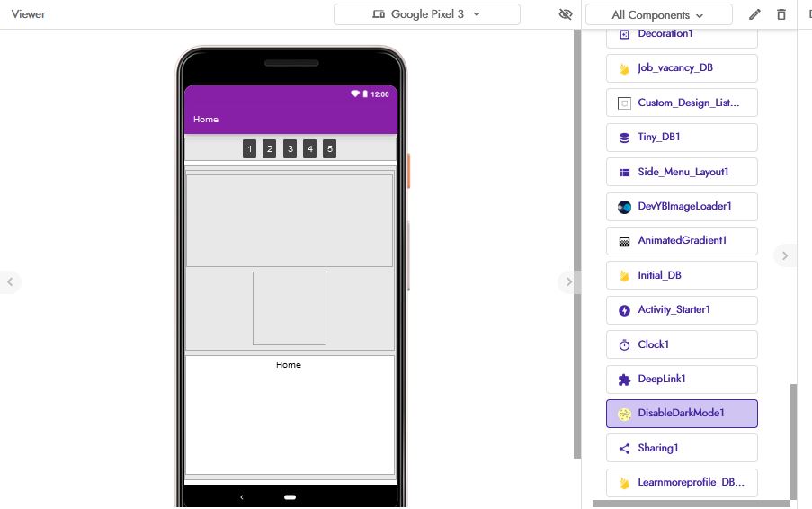This screenshot has width=812, height=509.
Task: Click page button 5 in phone preview
Action: (x=329, y=149)
